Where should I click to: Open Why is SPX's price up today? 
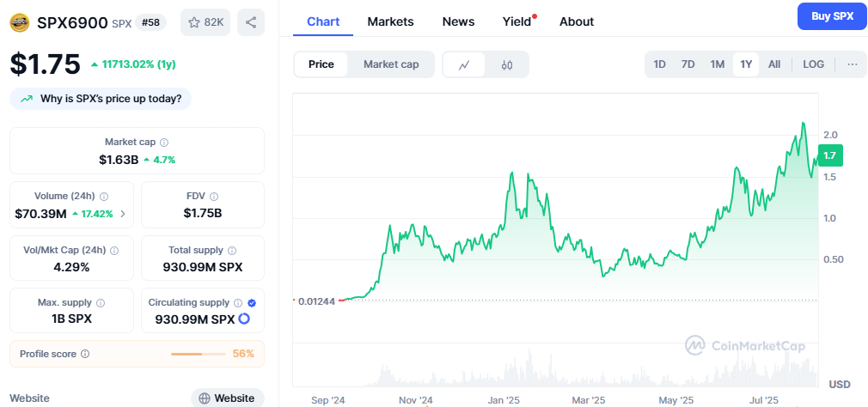(x=101, y=99)
